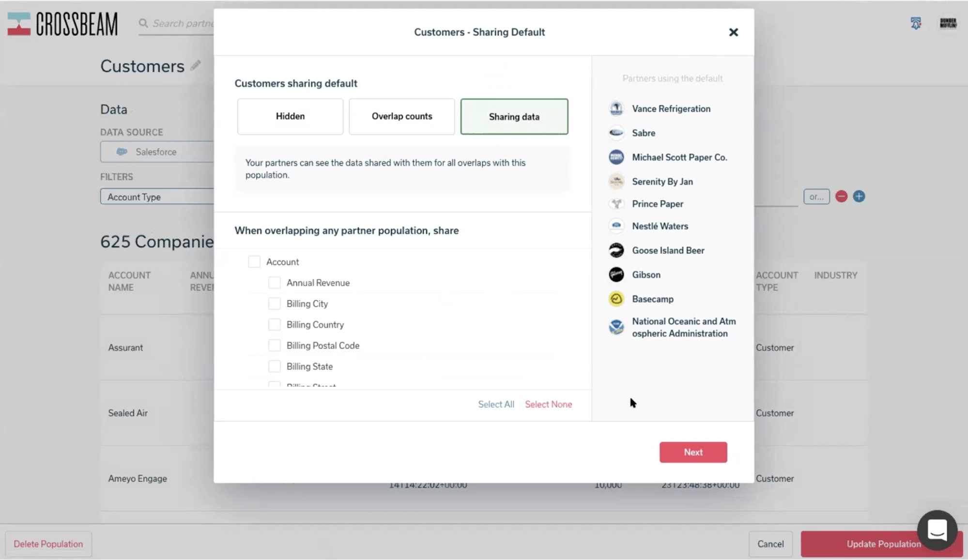The width and height of the screenshot is (968, 560).
Task: Click ACCOUNT TYPE column header
Action: [777, 281]
